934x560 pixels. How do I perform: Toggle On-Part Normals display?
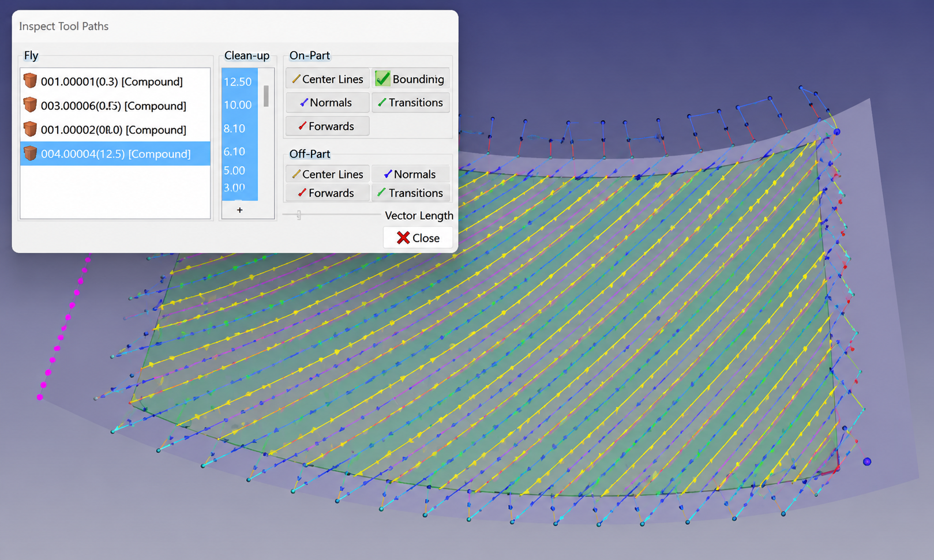327,103
